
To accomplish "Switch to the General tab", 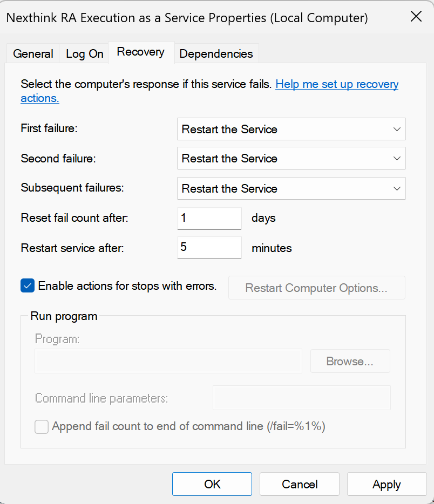I will tap(33, 54).
